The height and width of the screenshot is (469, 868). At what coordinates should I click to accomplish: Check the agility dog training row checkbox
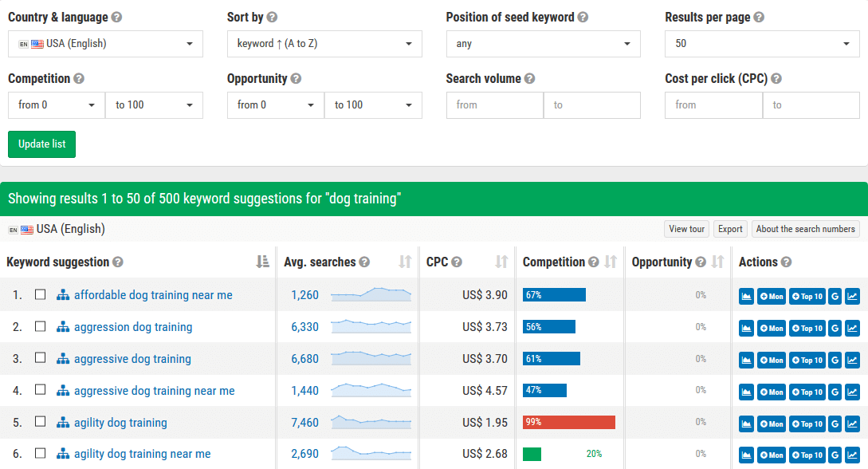click(x=40, y=422)
